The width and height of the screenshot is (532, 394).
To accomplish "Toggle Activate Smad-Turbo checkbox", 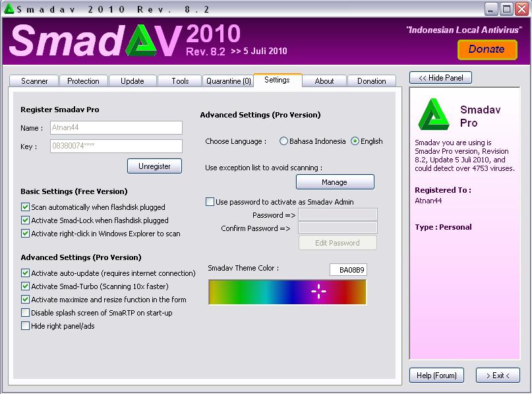I will pyautogui.click(x=25, y=286).
